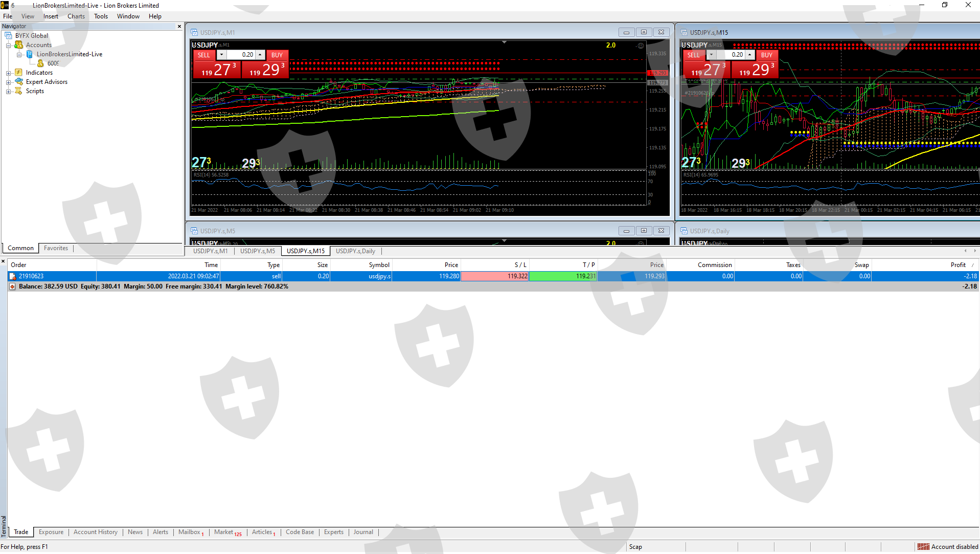Click the smiley expert icon in M1 chart

(x=641, y=46)
